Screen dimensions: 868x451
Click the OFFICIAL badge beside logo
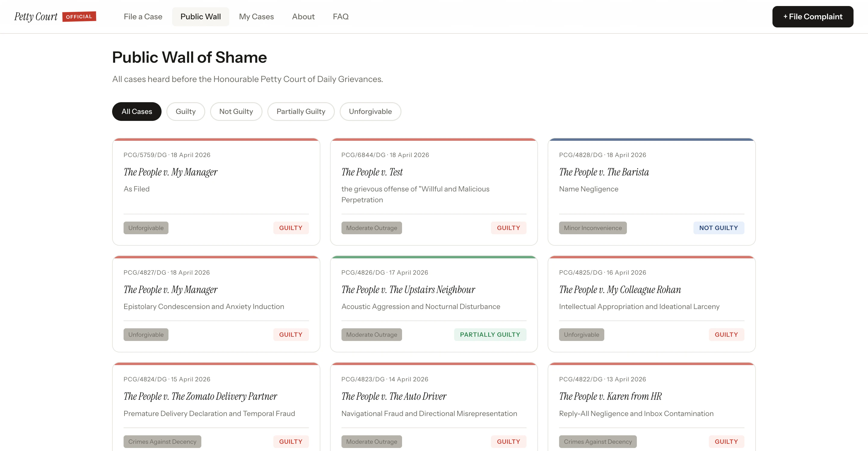79,17
